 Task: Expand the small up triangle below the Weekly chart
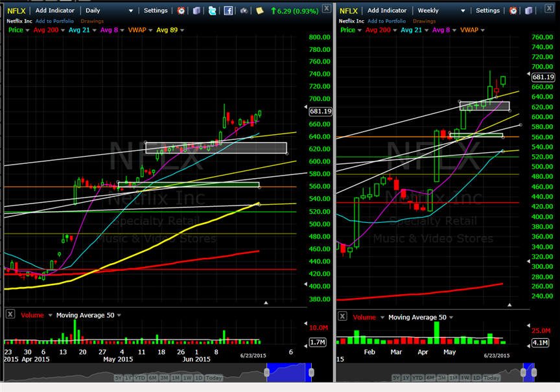509,305
